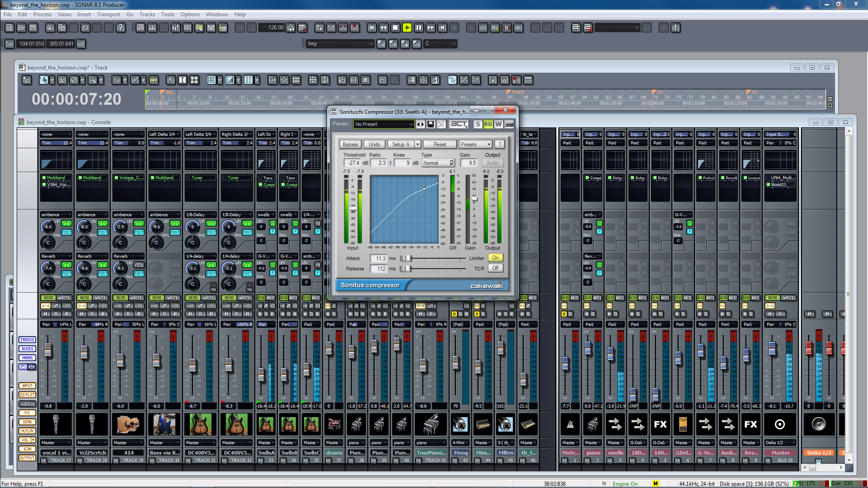Save the project with the floppy icon
This screenshot has height=488, width=868.
(x=33, y=28)
